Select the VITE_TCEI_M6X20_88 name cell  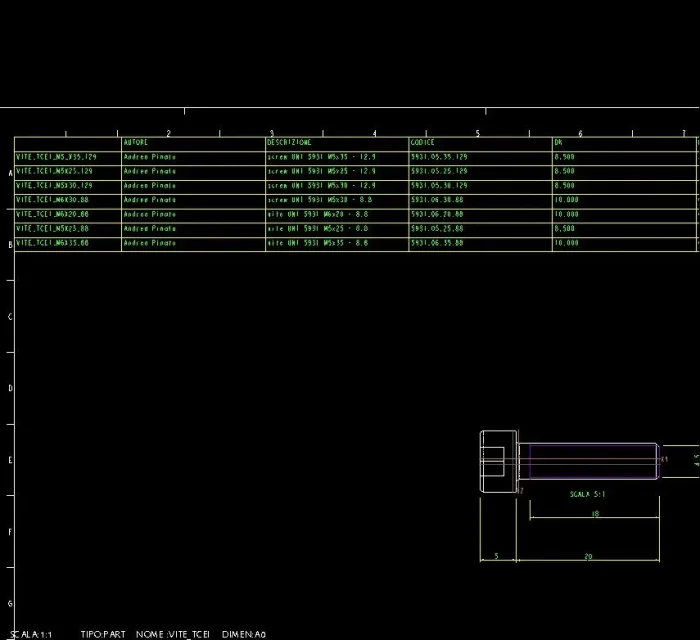[x=68, y=216]
